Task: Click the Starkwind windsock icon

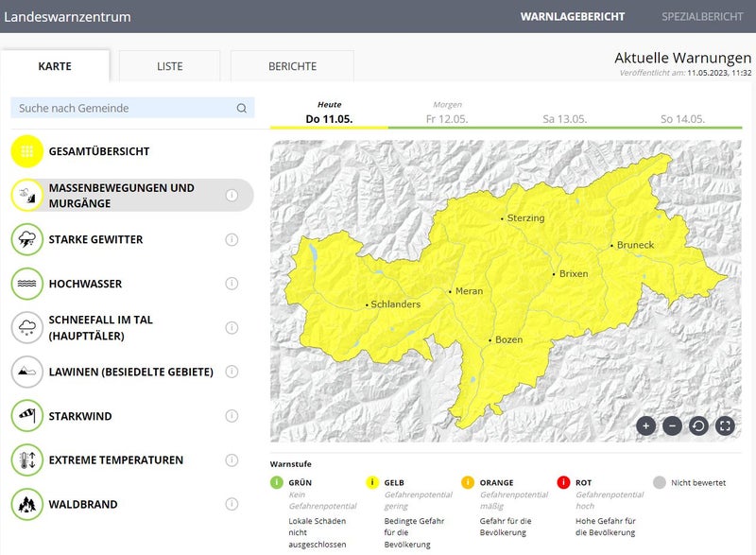Action: pyautogui.click(x=27, y=416)
